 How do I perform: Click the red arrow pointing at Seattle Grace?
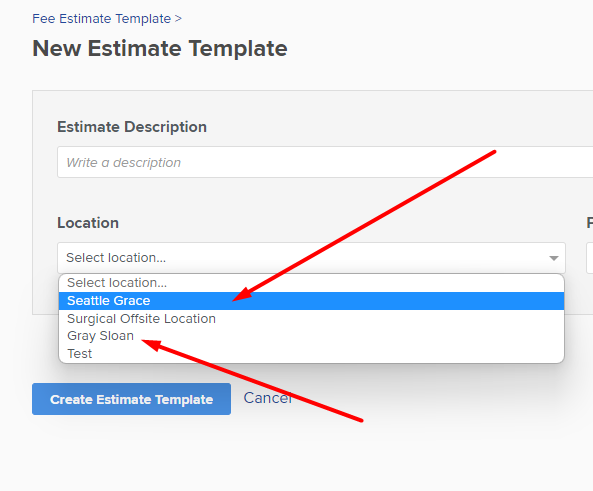coord(364,226)
